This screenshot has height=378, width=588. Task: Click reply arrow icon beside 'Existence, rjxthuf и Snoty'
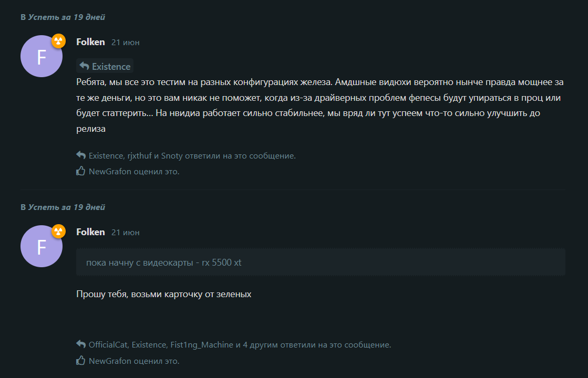click(81, 155)
